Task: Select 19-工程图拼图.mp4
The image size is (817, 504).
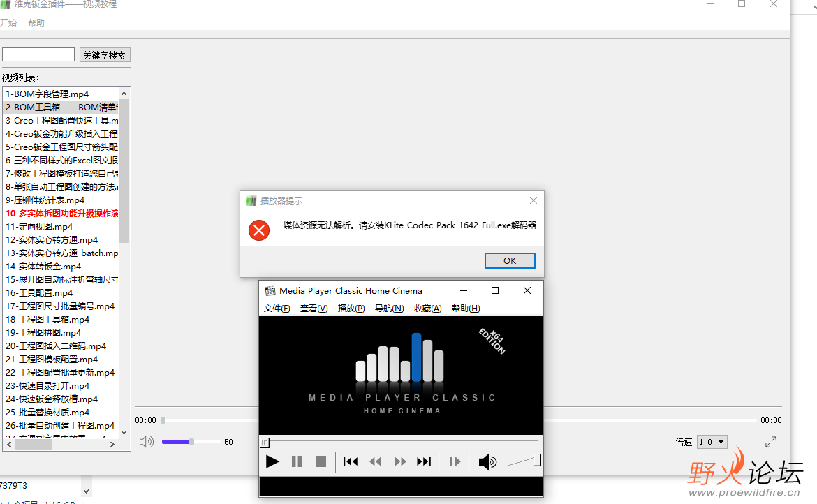Action: (61, 333)
